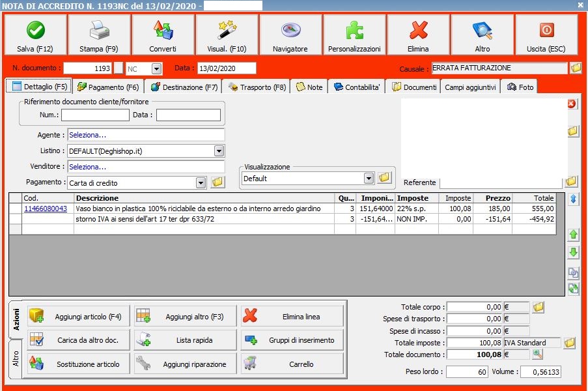Screen dimensions: 588x391
Task: Open the Pagamento (F6) tab
Action: coord(108,87)
